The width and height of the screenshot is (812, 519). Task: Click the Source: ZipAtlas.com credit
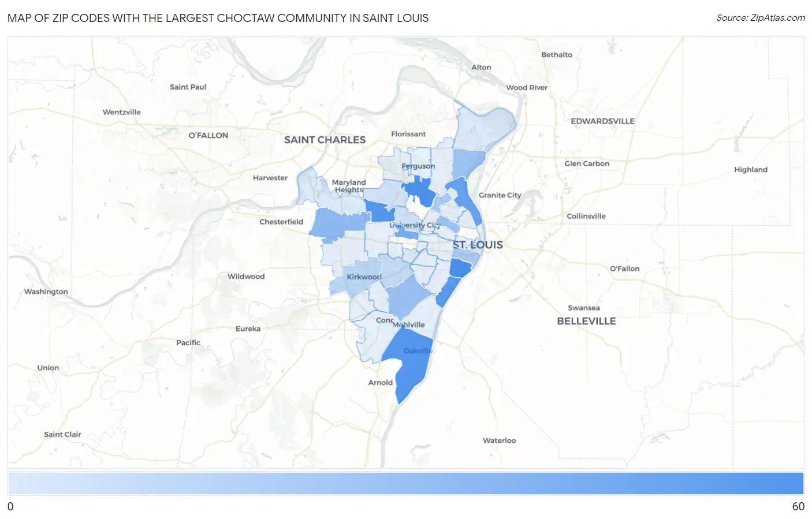click(x=760, y=18)
